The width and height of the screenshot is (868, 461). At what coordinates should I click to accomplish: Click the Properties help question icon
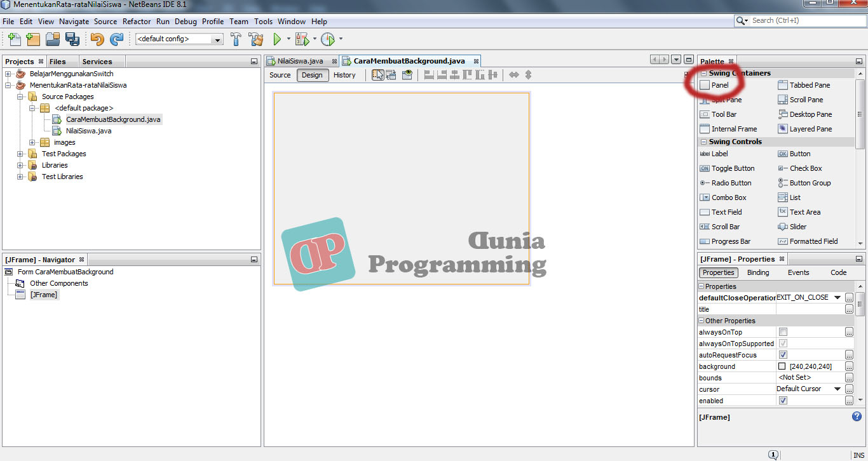(x=857, y=417)
